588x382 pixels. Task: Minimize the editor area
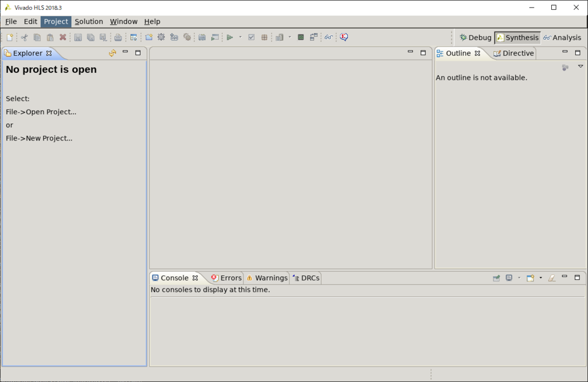[x=410, y=52]
